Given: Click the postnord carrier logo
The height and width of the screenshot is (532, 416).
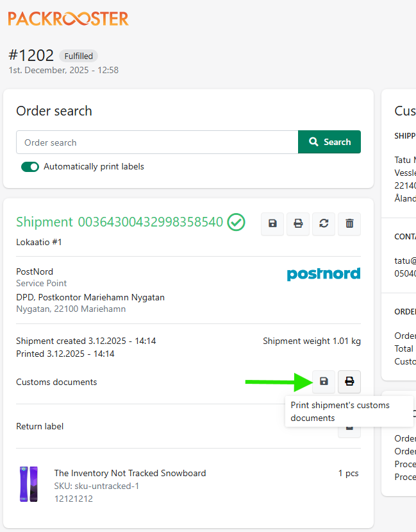Looking at the screenshot, I should [x=324, y=274].
